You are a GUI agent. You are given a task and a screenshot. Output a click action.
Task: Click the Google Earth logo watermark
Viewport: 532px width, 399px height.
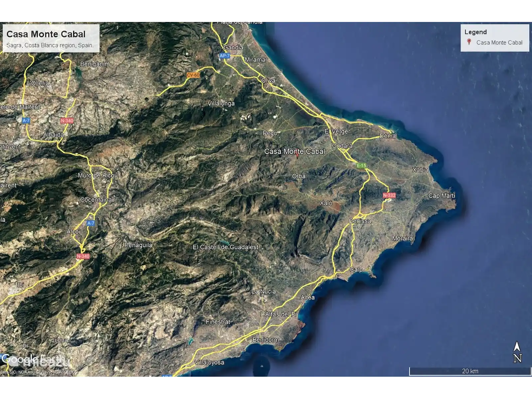[x=33, y=359]
